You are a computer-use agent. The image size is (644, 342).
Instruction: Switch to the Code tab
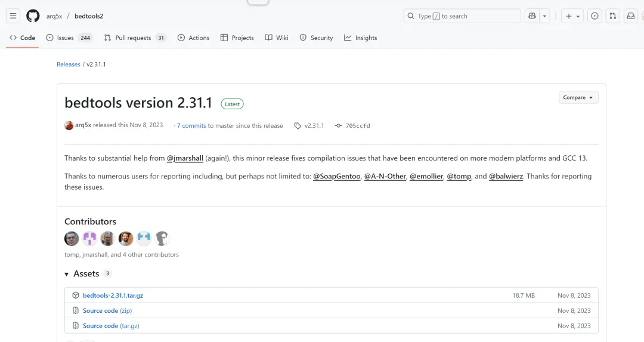tap(22, 38)
